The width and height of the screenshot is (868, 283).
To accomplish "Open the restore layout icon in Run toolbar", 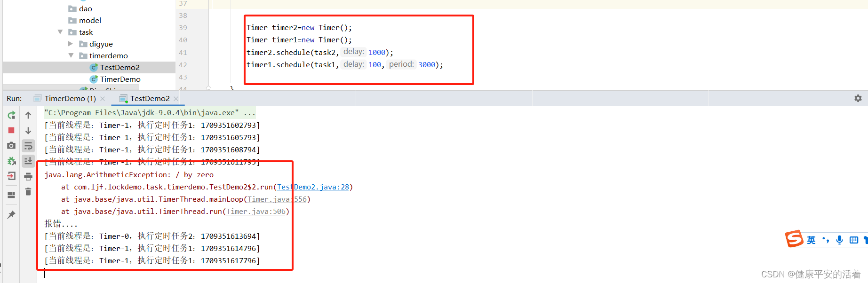I will (x=11, y=195).
